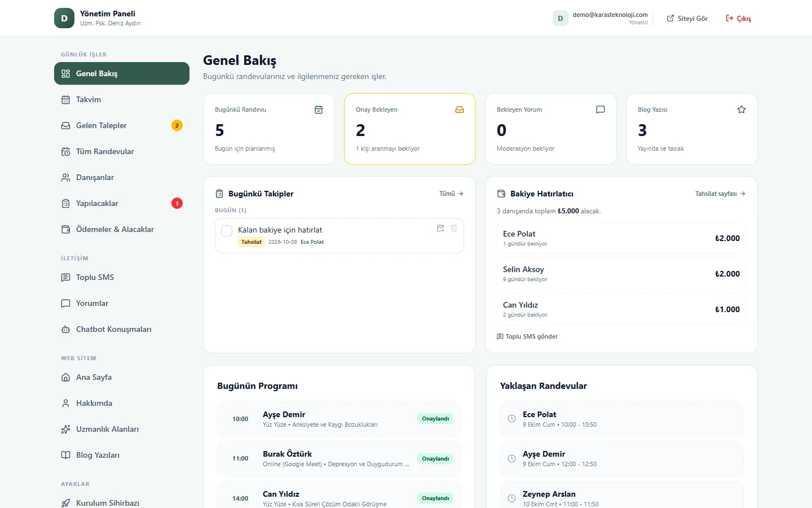812x508 pixels.
Task: Click 'Toplu SMS gönder' under balance reminders
Action: [527, 336]
